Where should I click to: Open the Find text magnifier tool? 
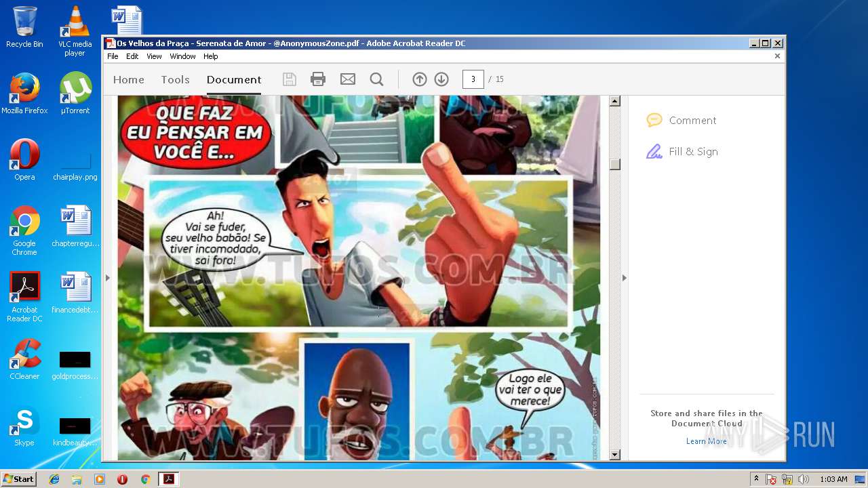377,79
